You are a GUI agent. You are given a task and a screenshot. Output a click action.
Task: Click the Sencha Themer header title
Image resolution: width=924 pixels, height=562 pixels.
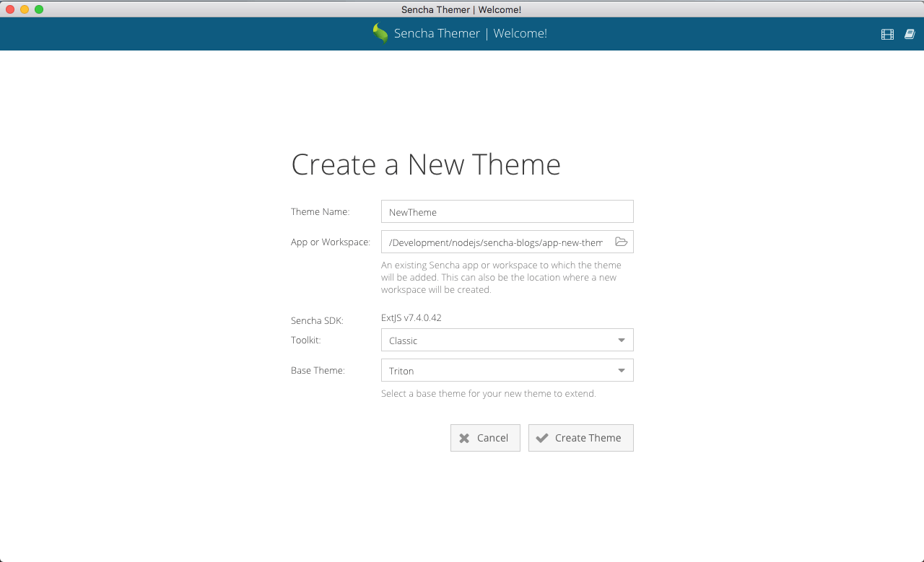click(x=471, y=33)
